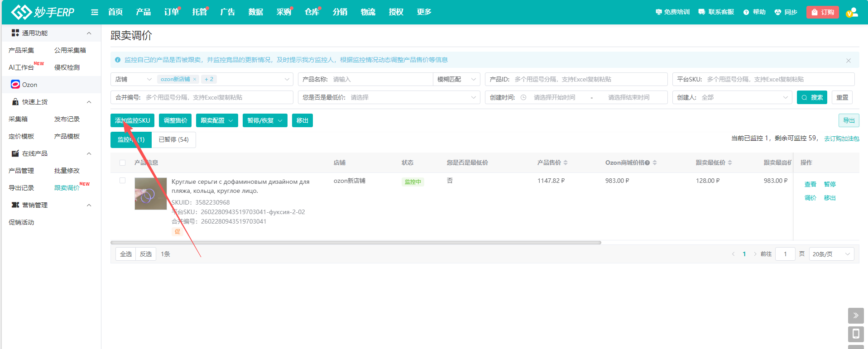The image size is (868, 349).
Task: Tick the checkbox for Круглые серьги product row
Action: 122,181
